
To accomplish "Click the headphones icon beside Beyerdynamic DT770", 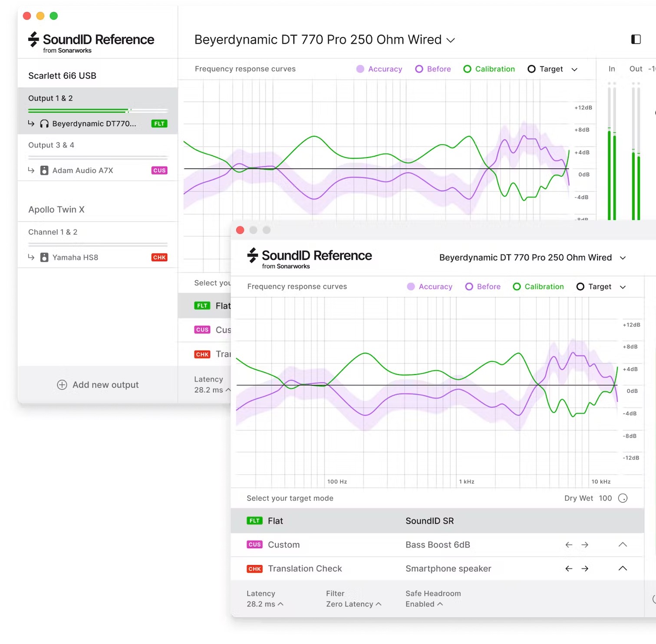I will pyautogui.click(x=44, y=124).
